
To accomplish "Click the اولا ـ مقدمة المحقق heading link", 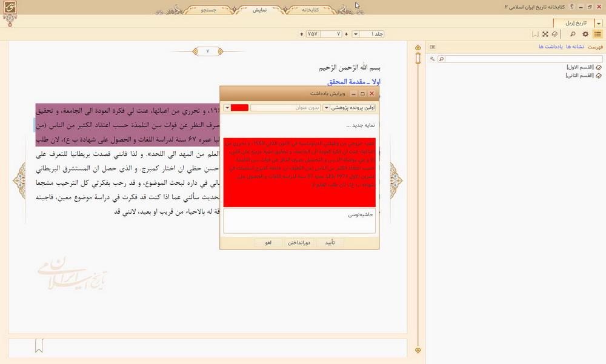I will tap(354, 82).
